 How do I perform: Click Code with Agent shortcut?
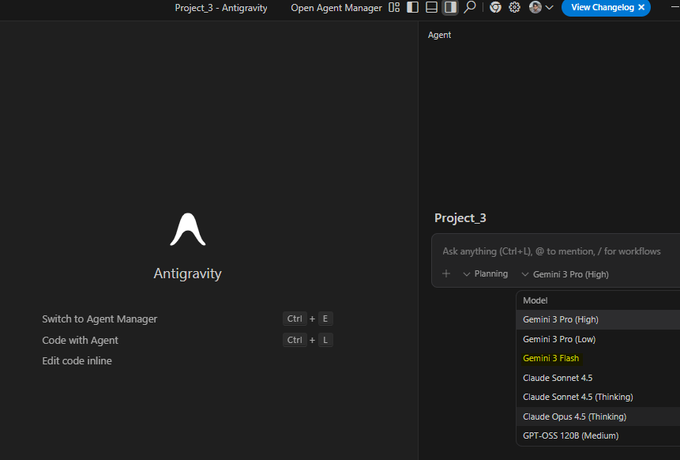[x=80, y=340]
